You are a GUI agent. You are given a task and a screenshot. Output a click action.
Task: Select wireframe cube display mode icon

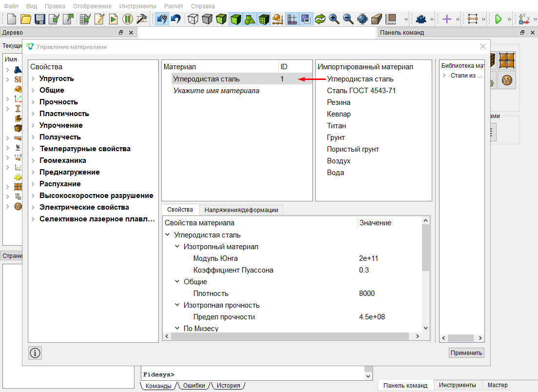193,19
